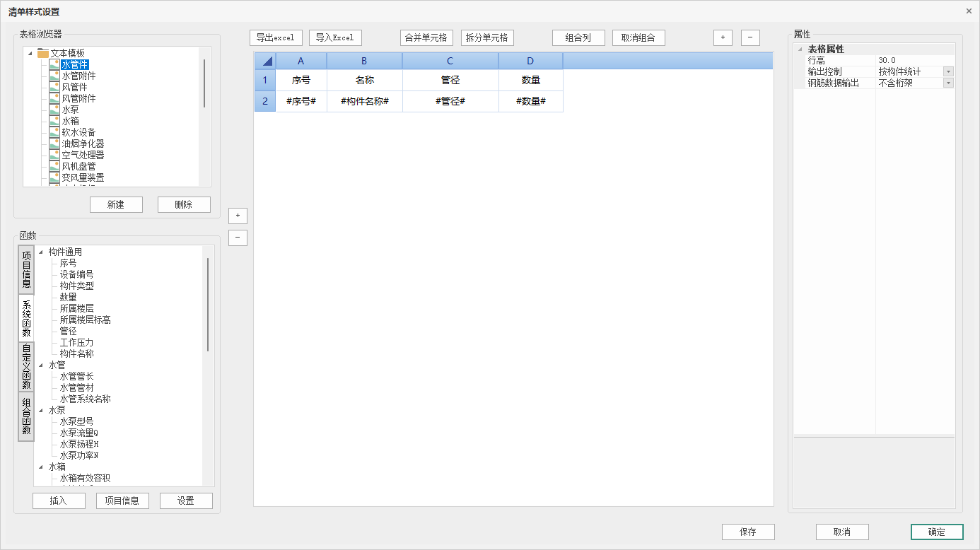This screenshot has width=980, height=550.
Task: Save the template with 保存
Action: tap(748, 532)
